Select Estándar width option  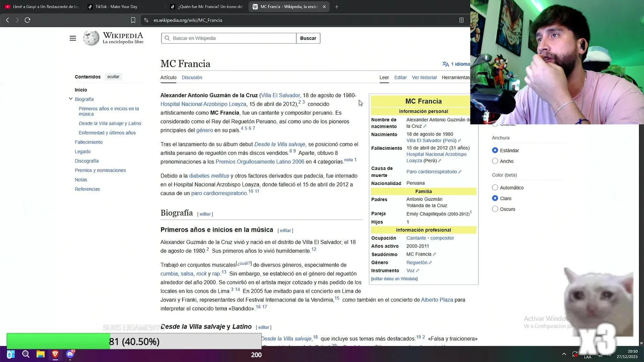pyautogui.click(x=495, y=150)
